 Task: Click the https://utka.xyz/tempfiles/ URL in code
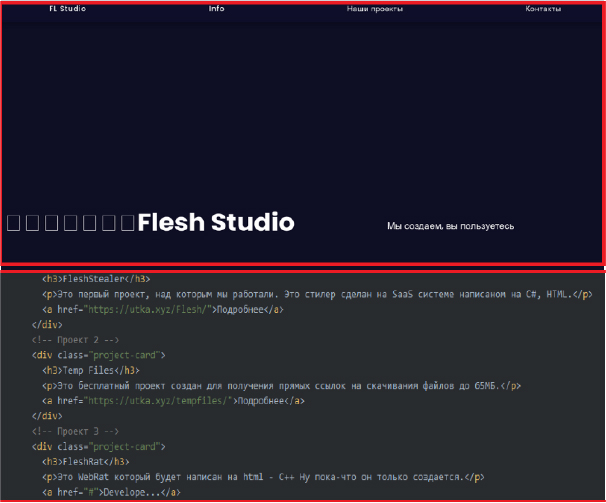point(160,401)
